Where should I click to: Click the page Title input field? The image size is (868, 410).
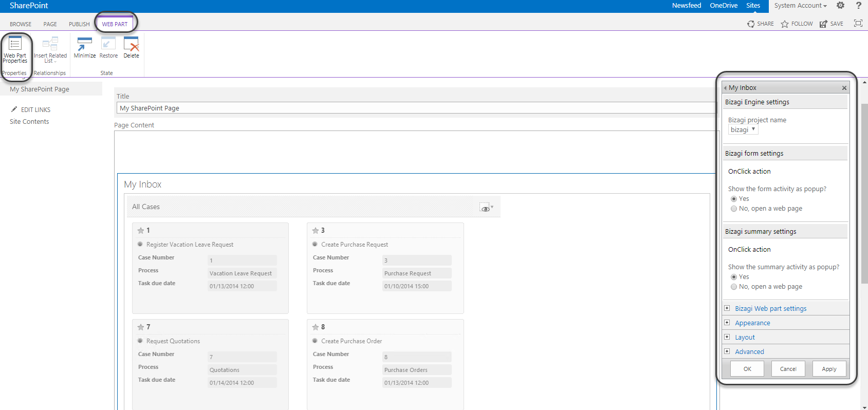point(416,108)
